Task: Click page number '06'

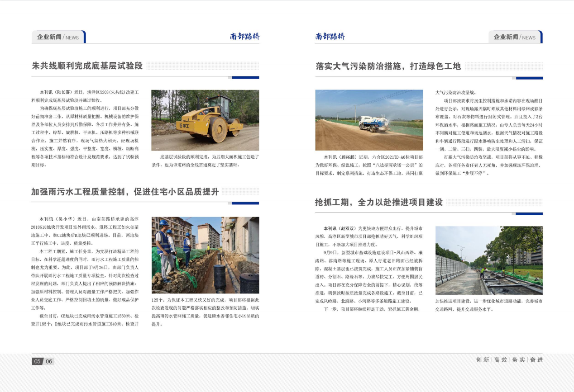Action: click(x=48, y=361)
